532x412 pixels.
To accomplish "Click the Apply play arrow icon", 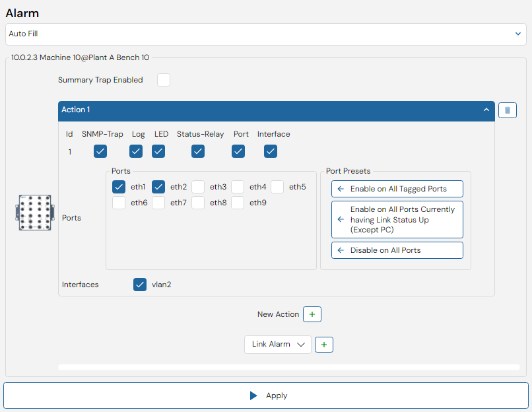I will tap(253, 395).
